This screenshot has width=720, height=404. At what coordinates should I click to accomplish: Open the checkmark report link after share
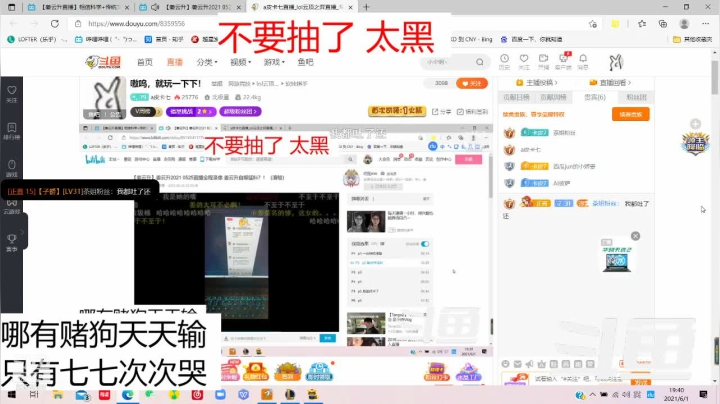[472, 112]
